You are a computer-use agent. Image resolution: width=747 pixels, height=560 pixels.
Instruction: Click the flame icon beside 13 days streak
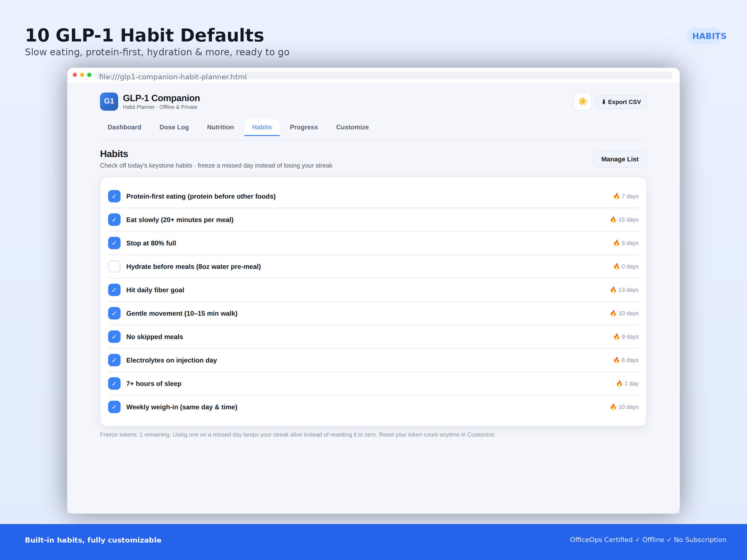[613, 290]
